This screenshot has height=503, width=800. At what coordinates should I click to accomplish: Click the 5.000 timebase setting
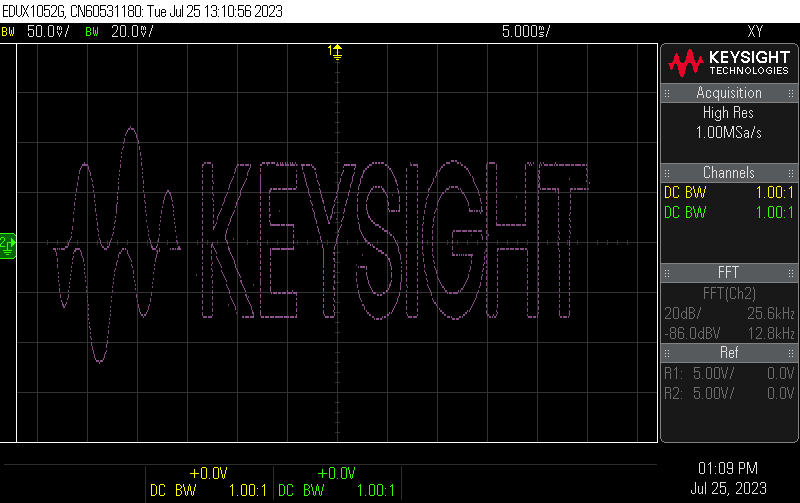(x=526, y=32)
